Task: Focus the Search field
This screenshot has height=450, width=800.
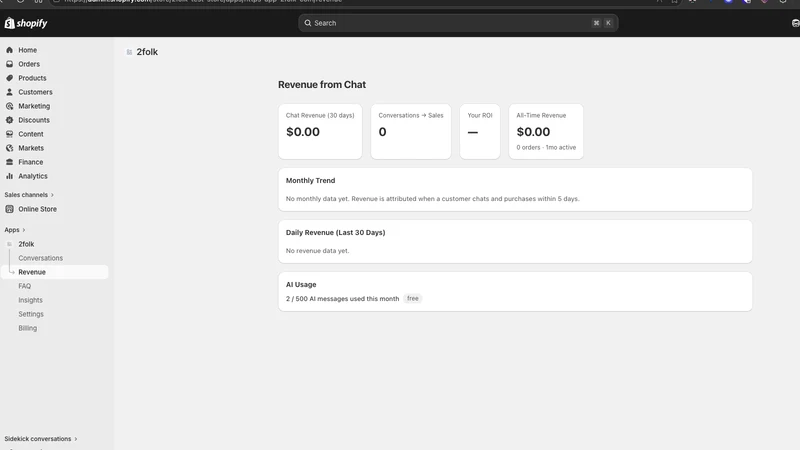Action: click(458, 23)
